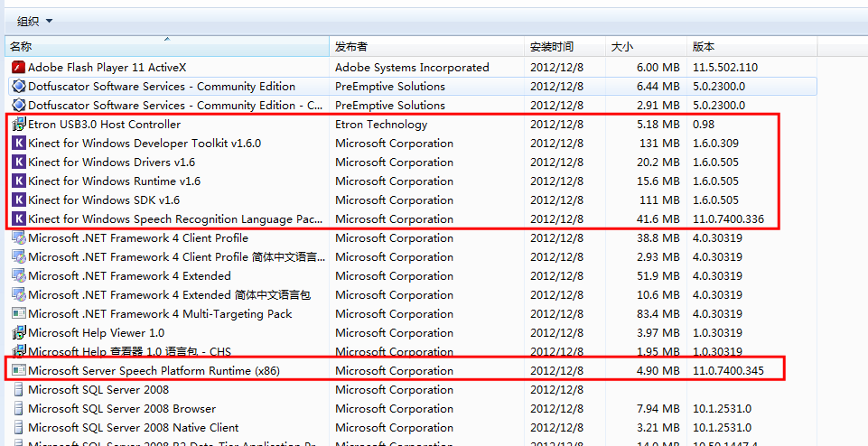
Task: Click the SQL Server 2008 Native Client icon
Action: (19, 427)
